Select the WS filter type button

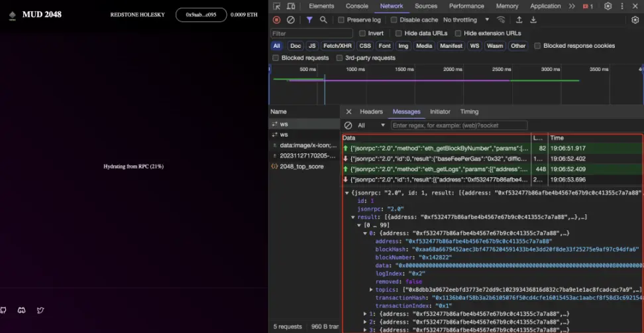[474, 46]
